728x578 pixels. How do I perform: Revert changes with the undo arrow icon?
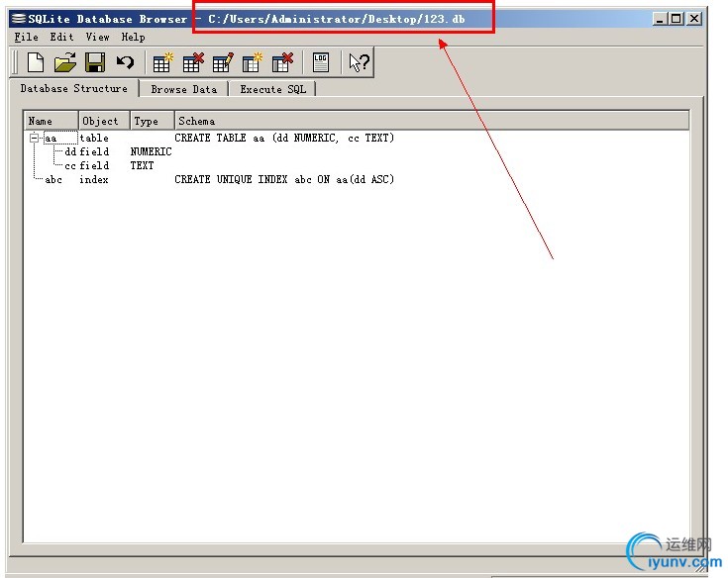coord(125,62)
